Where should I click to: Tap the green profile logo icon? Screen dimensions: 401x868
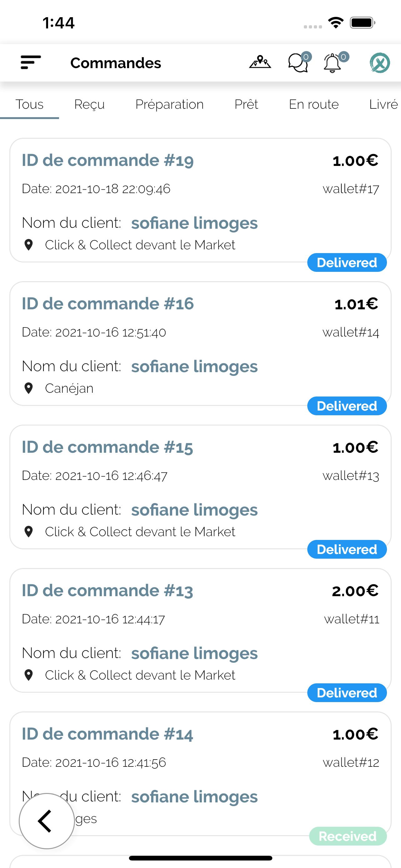[x=380, y=63]
